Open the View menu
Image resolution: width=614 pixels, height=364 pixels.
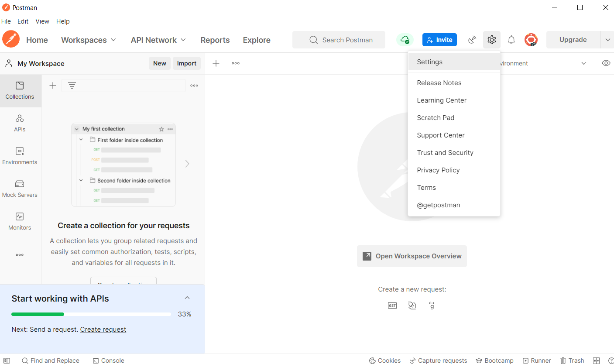(42, 21)
